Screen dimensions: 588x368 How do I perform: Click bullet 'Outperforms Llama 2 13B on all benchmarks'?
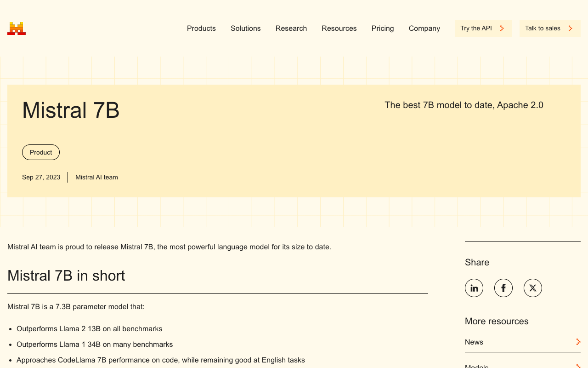coord(90,329)
